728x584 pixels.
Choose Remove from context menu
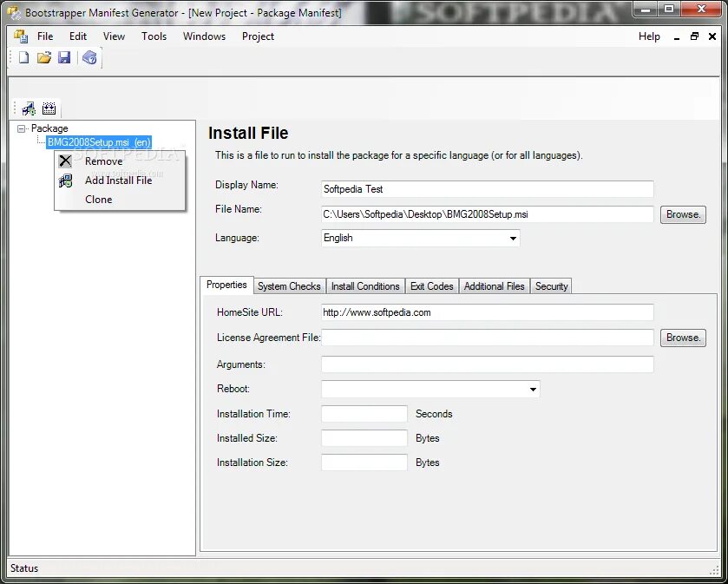[x=120, y=161]
